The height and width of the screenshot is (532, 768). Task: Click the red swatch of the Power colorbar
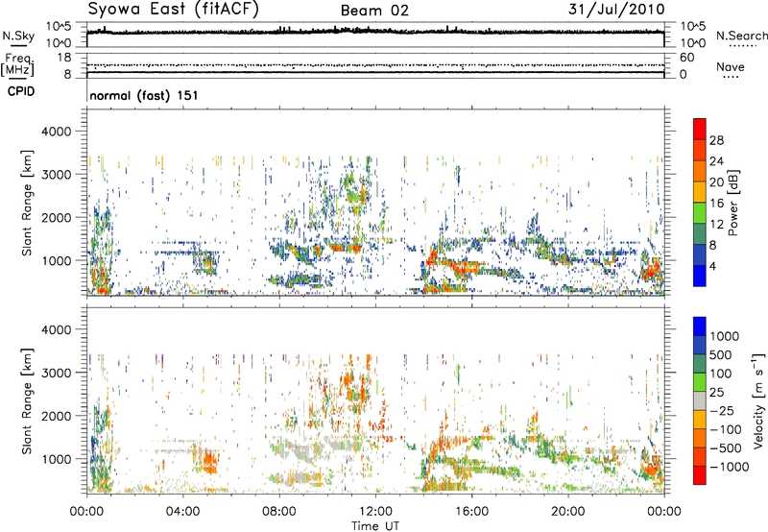click(700, 129)
